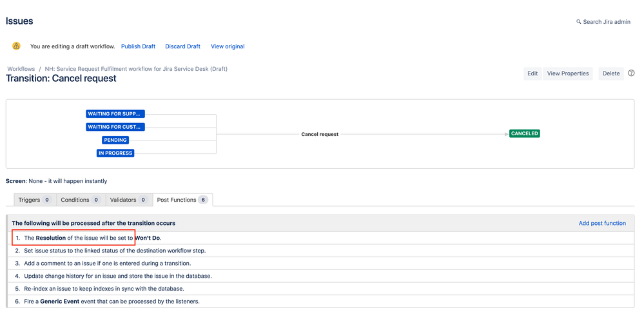This screenshot has width=644, height=328.
Task: Click Publish Draft link
Action: [x=138, y=46]
